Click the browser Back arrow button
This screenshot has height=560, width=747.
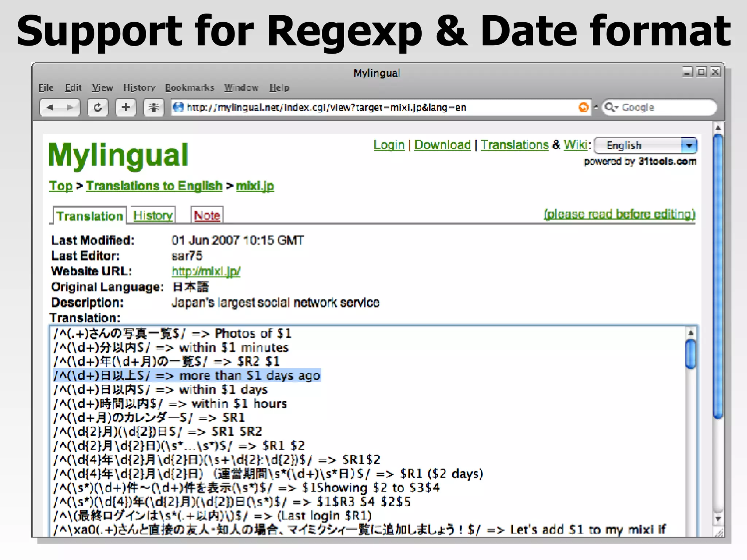50,108
